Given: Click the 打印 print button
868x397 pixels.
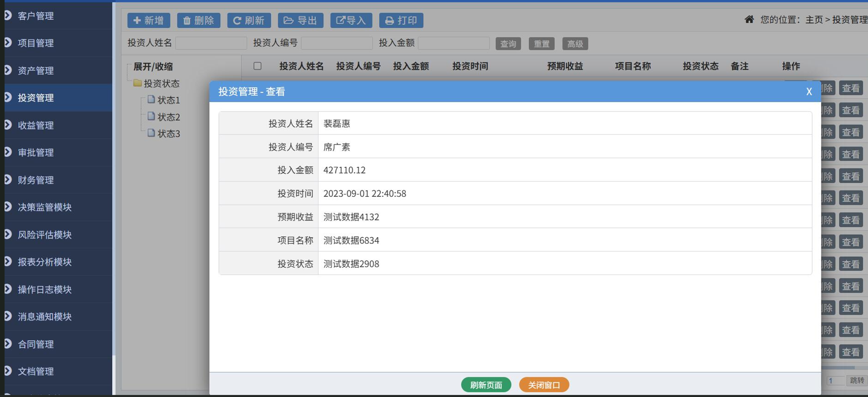Looking at the screenshot, I should [x=401, y=20].
